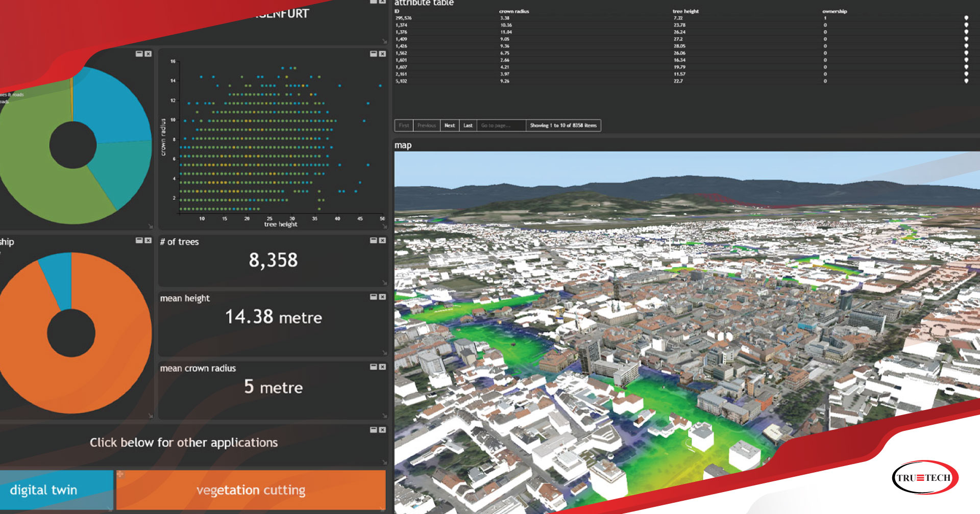The height and width of the screenshot is (514, 980).
Task: Minimize the 'Click below for other applications' panel
Action: tap(374, 430)
